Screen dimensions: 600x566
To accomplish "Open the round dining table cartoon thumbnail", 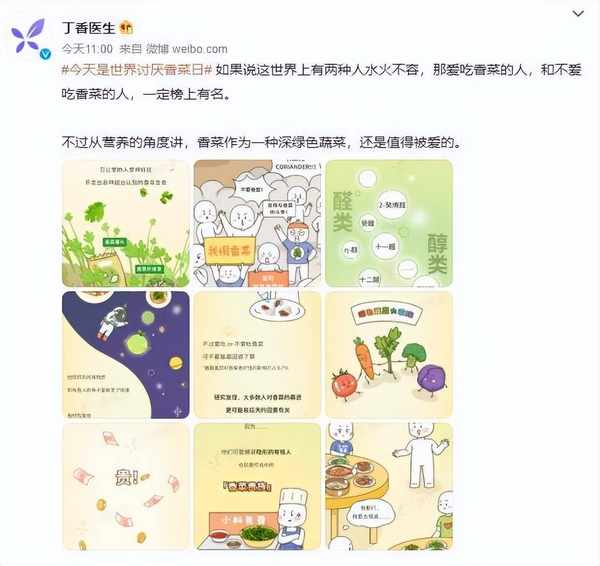I will point(389,487).
